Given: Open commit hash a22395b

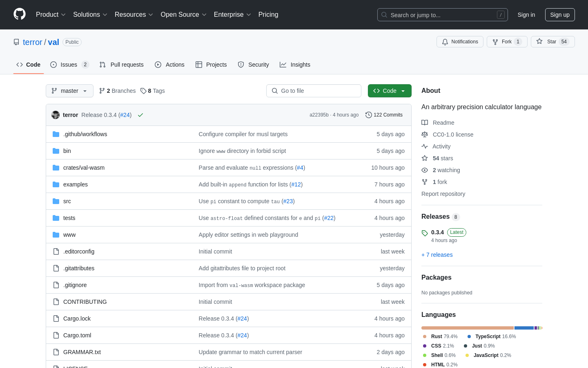Looking at the screenshot, I should [319, 115].
